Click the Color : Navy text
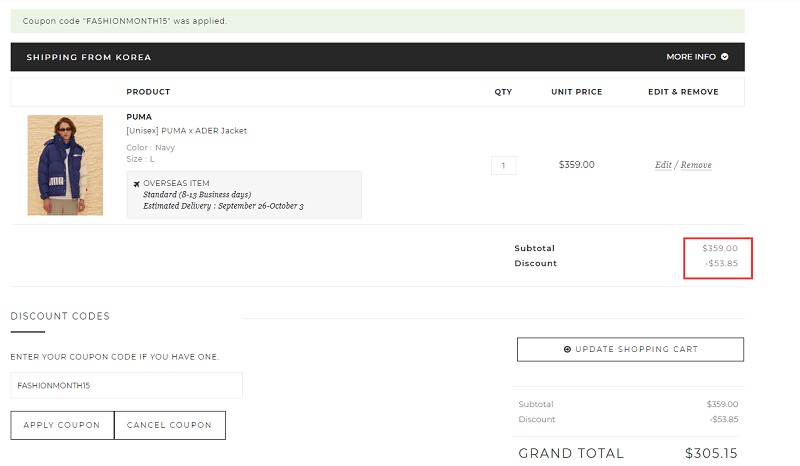Screen dimensions: 800x466 [x=151, y=148]
